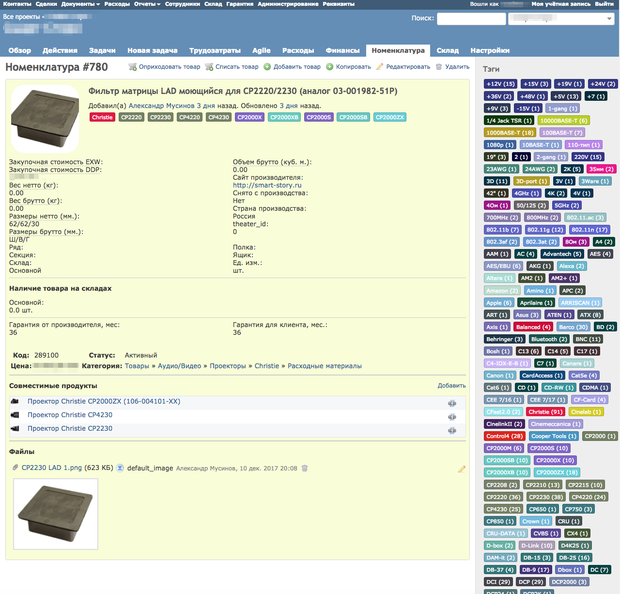Viewport: 620px width, 594px height.
Task: Open Проектор Christie CP2000ZX (106-004101-XX) link
Action: pos(104,401)
